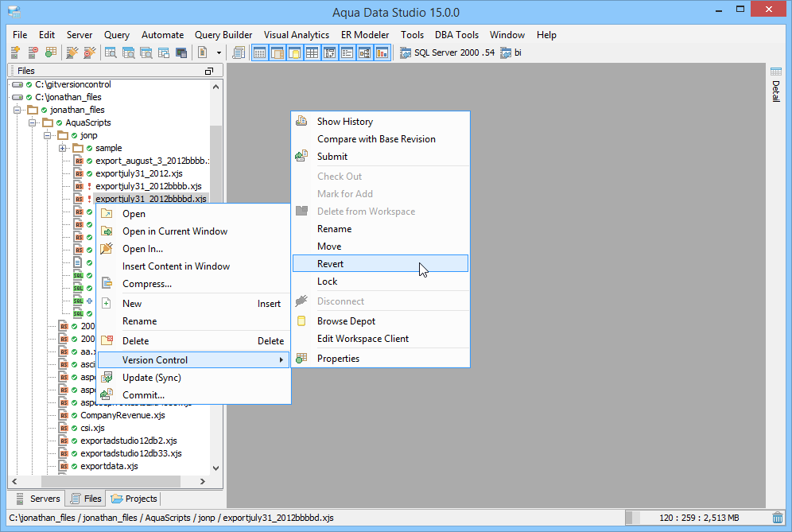792x532 pixels.
Task: Expand the Version Control submenu
Action: click(193, 359)
